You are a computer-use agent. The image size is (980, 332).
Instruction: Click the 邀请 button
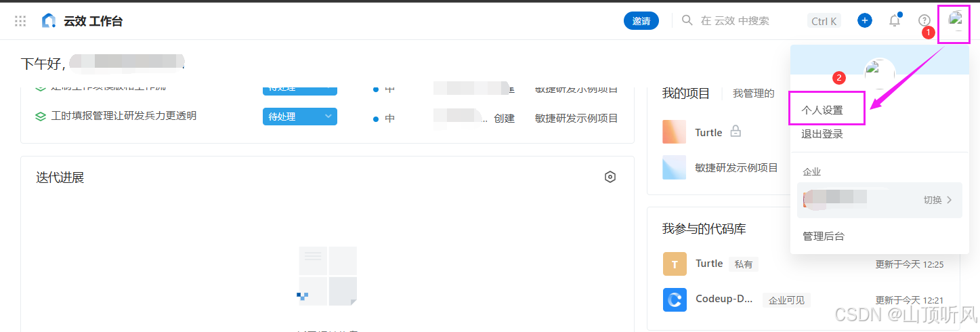tap(641, 21)
